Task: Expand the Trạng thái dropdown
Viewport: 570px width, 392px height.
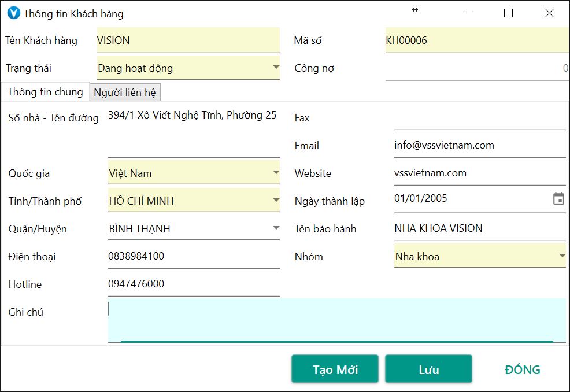Action: [x=276, y=68]
